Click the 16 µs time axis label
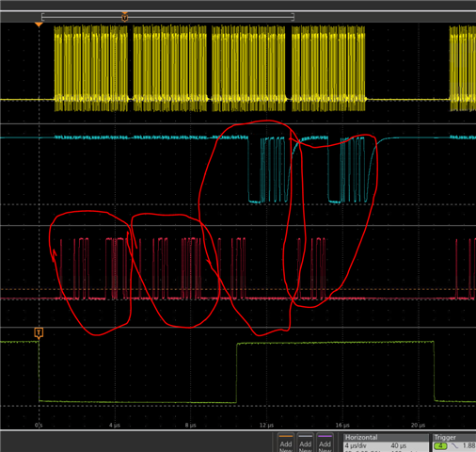The width and height of the screenshot is (476, 452). (x=342, y=425)
